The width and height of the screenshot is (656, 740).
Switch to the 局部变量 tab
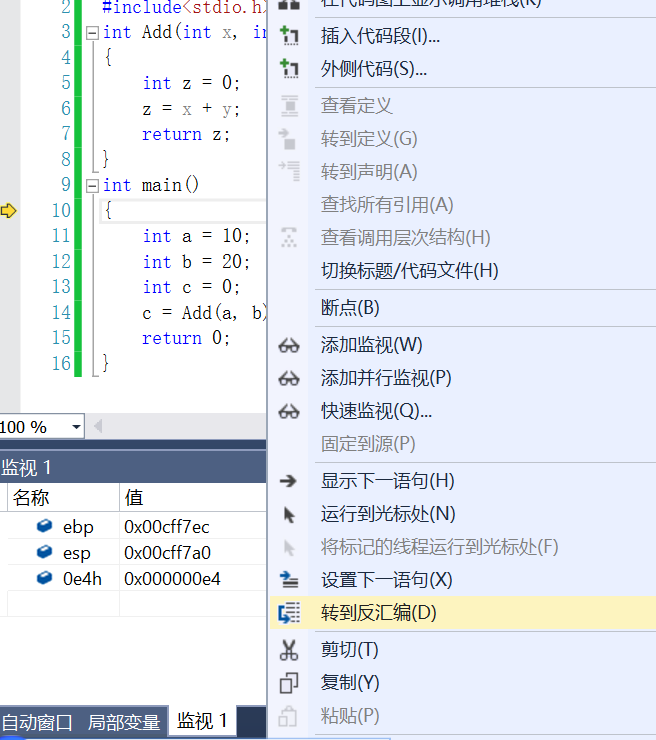pos(124,723)
